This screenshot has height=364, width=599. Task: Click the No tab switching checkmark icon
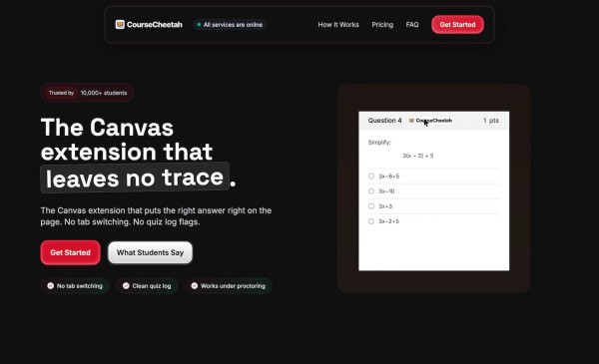point(51,286)
